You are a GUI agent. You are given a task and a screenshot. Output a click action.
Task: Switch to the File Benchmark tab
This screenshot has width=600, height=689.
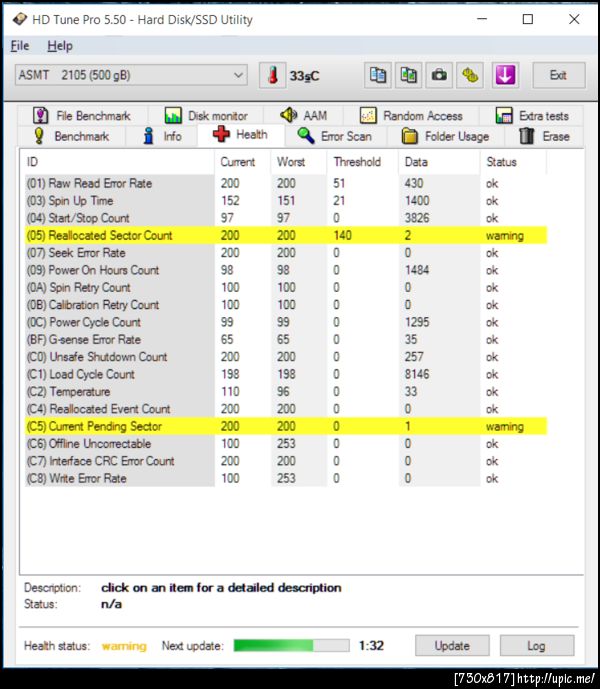click(82, 116)
